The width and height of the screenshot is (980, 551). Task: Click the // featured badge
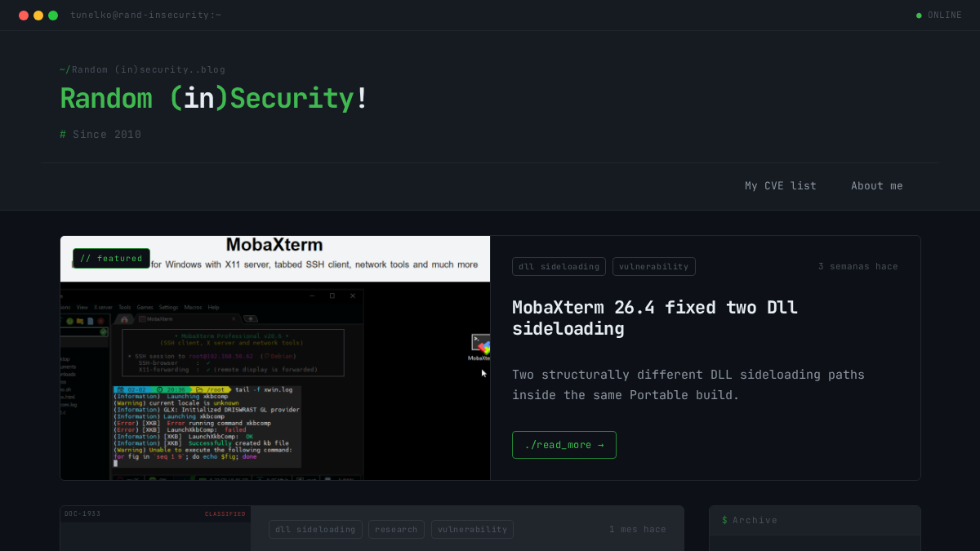point(111,259)
